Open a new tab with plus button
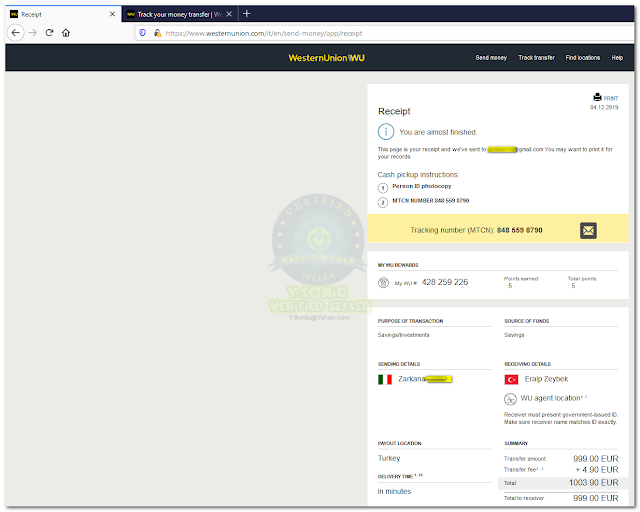 (246, 14)
